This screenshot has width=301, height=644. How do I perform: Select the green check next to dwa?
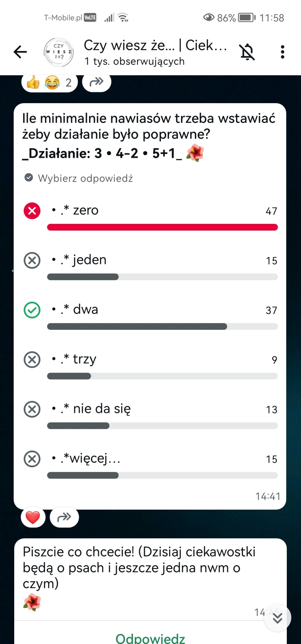(x=32, y=310)
